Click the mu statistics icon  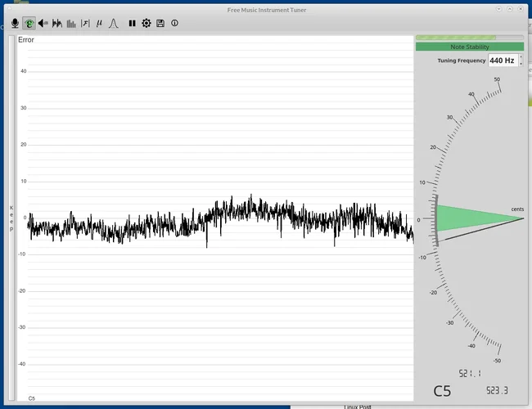click(x=99, y=23)
